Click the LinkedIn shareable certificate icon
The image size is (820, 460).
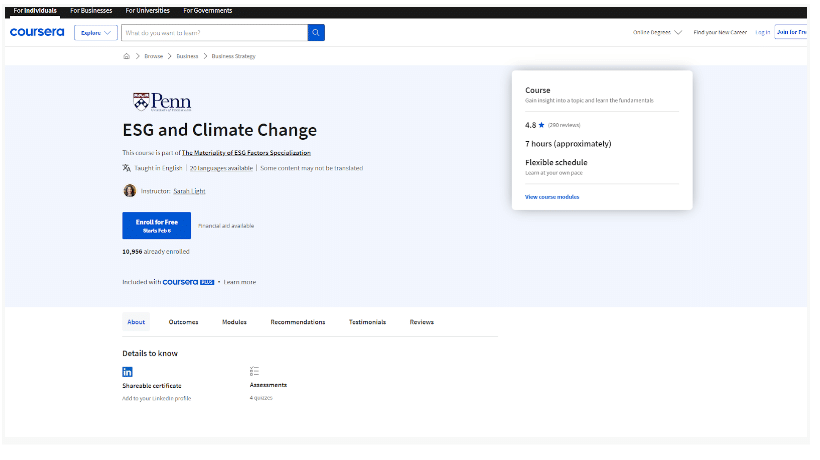tap(128, 372)
